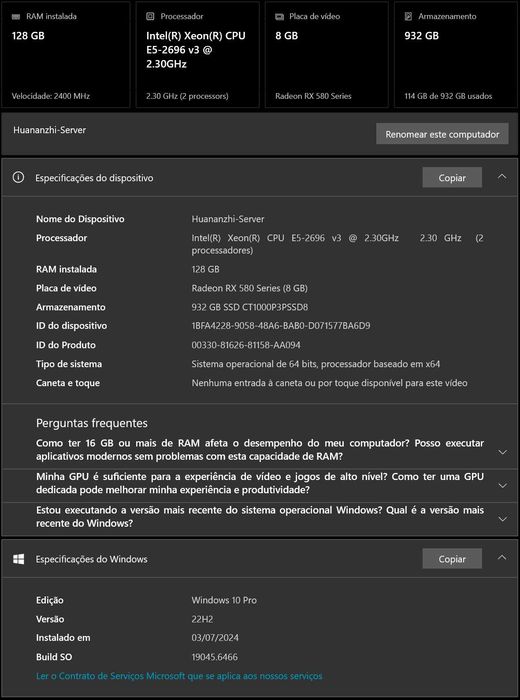The height and width of the screenshot is (700, 520).
Task: Select the Instalado em label
Action: [63, 638]
